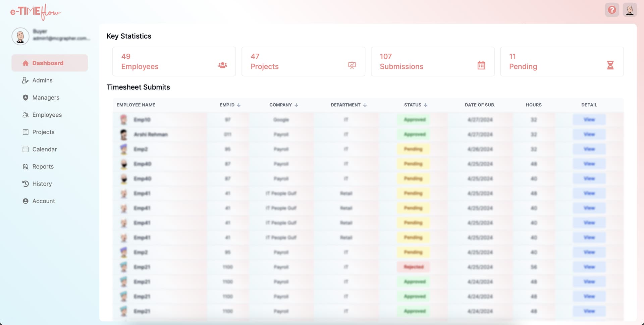Screen dimensions: 644x325
Task: Click View button in first timesheet row
Action: coord(589,120)
